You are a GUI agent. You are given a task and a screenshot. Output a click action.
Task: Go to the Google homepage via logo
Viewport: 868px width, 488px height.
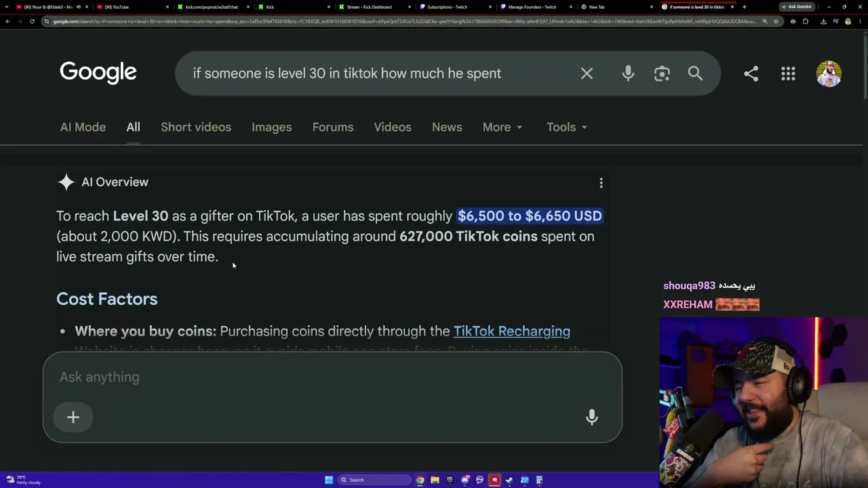coord(98,73)
